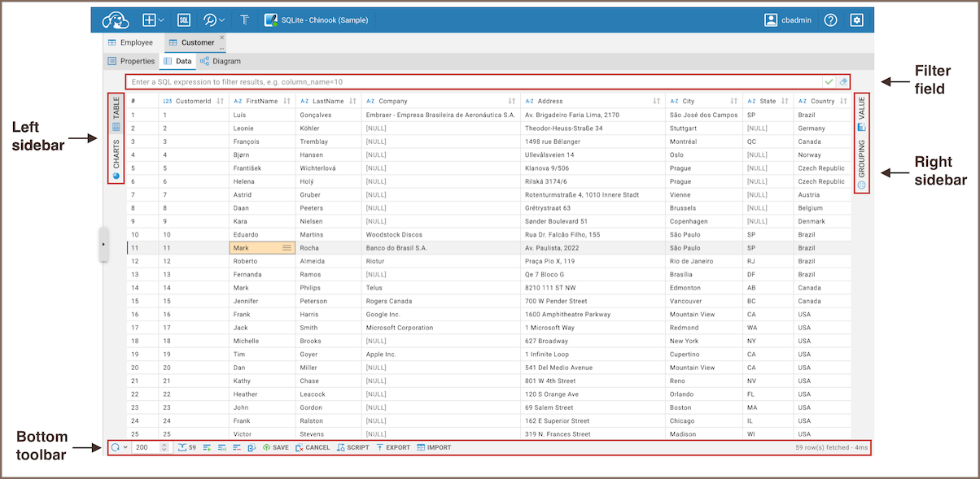Open the settings gear icon
980x479 pixels.
856,20
